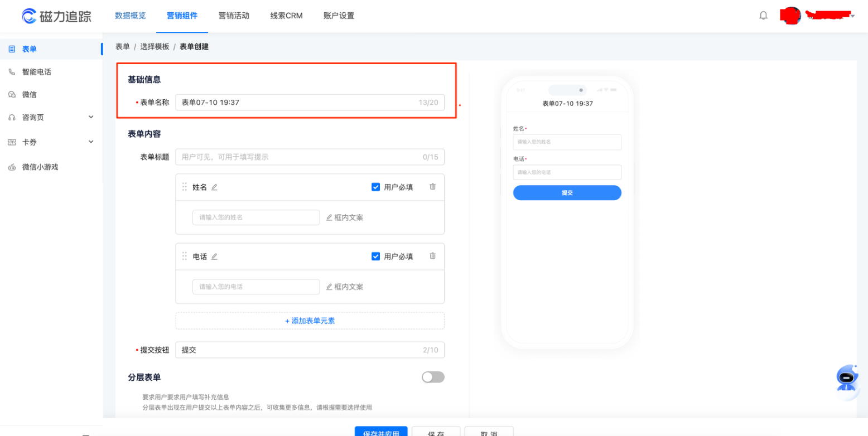Open the chatbot assistant in bottom right corner
This screenshot has width=868, height=436.
pos(847,378)
